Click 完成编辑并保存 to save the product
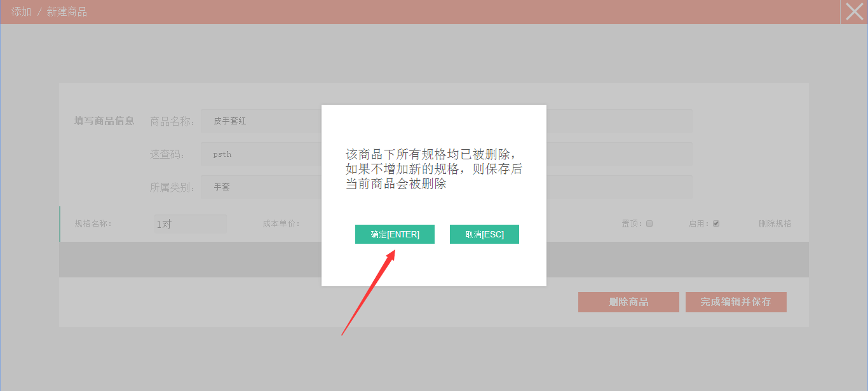The image size is (868, 391). pos(736,302)
